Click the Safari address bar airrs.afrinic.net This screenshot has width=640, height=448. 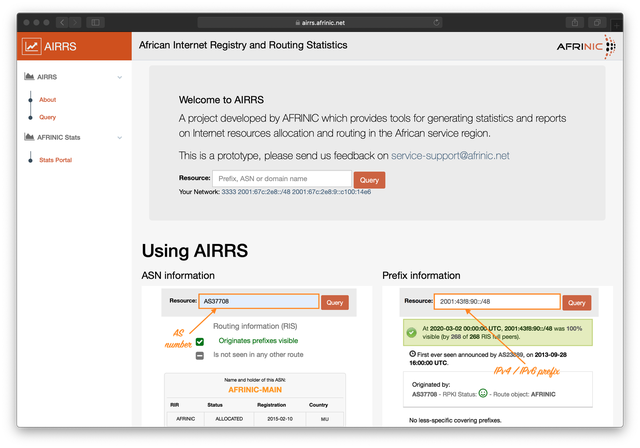click(320, 22)
